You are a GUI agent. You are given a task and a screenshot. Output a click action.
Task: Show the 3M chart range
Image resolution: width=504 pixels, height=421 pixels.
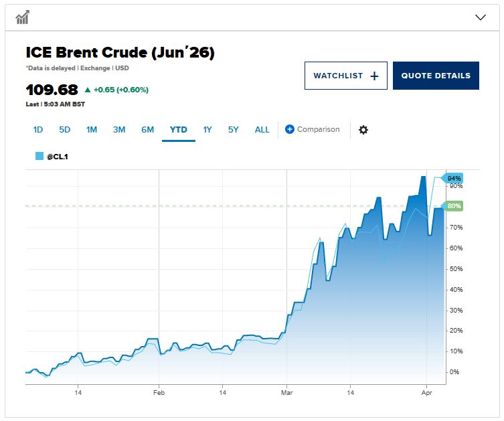119,130
